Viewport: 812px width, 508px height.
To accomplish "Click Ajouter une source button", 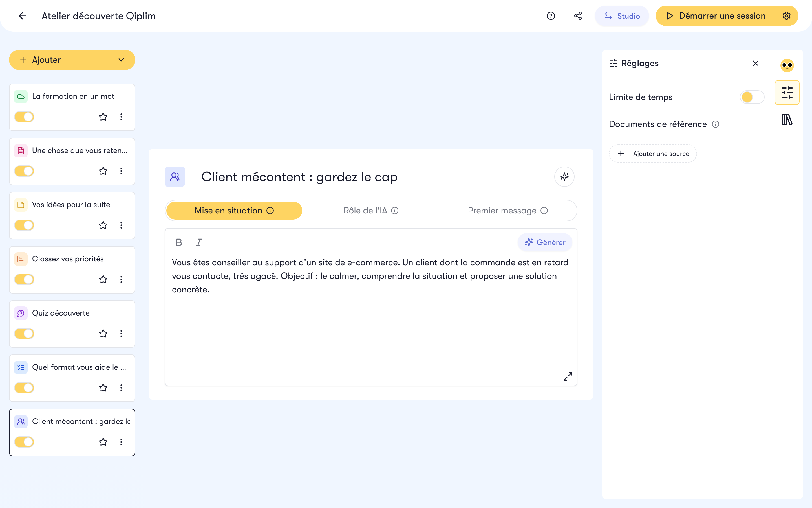I will click(x=653, y=154).
